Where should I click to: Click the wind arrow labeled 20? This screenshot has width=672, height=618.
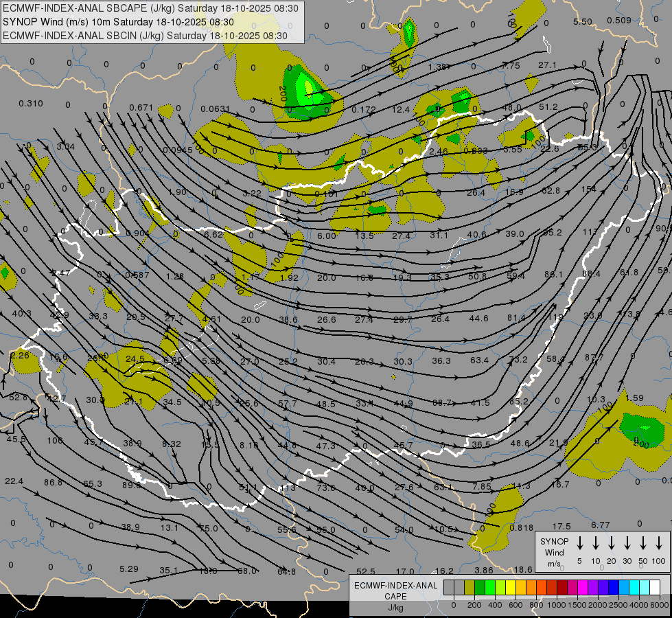[611, 543]
